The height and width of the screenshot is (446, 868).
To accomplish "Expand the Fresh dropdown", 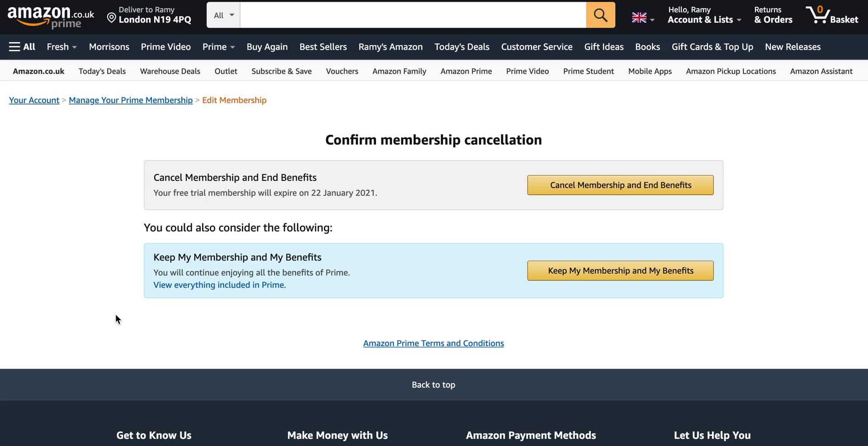I will point(61,47).
